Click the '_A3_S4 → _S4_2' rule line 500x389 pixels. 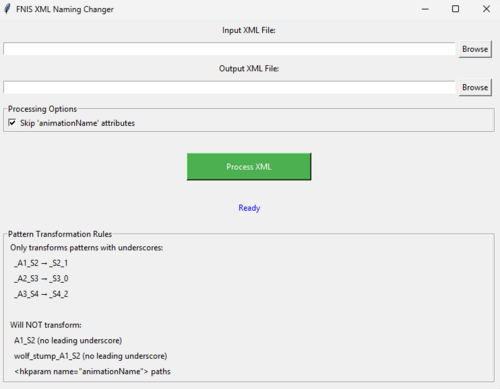[x=41, y=294]
